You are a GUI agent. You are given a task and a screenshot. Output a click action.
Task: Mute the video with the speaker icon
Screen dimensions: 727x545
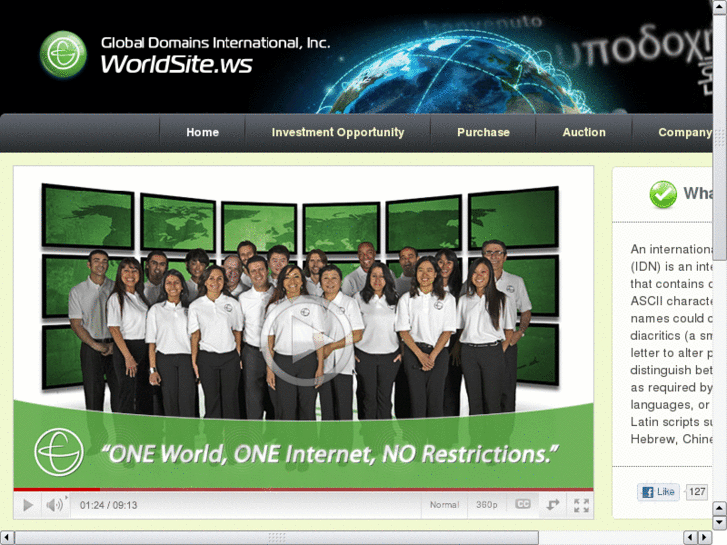[55, 505]
